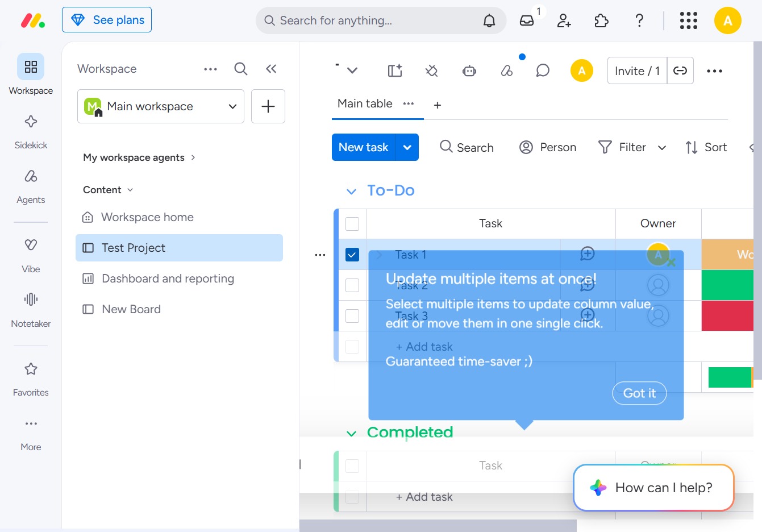Open board menu three dots
The image size is (762, 532).
[714, 71]
